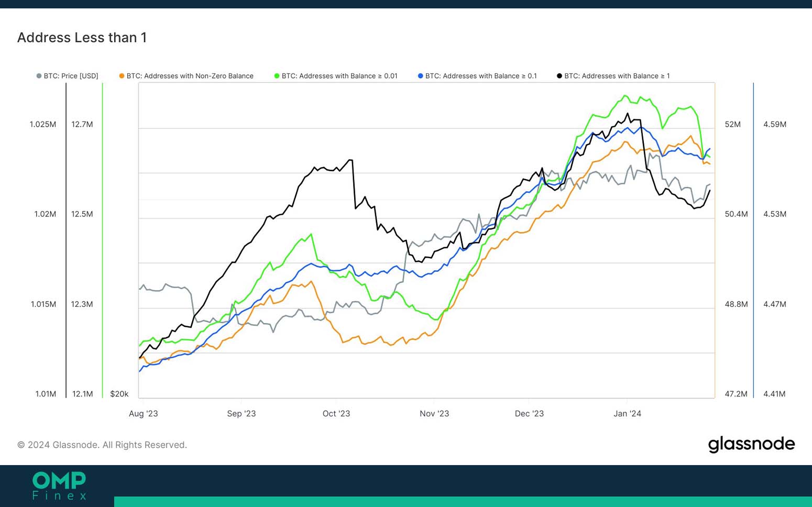
Task: Click the Aug '23 axis label
Action: click(x=144, y=413)
